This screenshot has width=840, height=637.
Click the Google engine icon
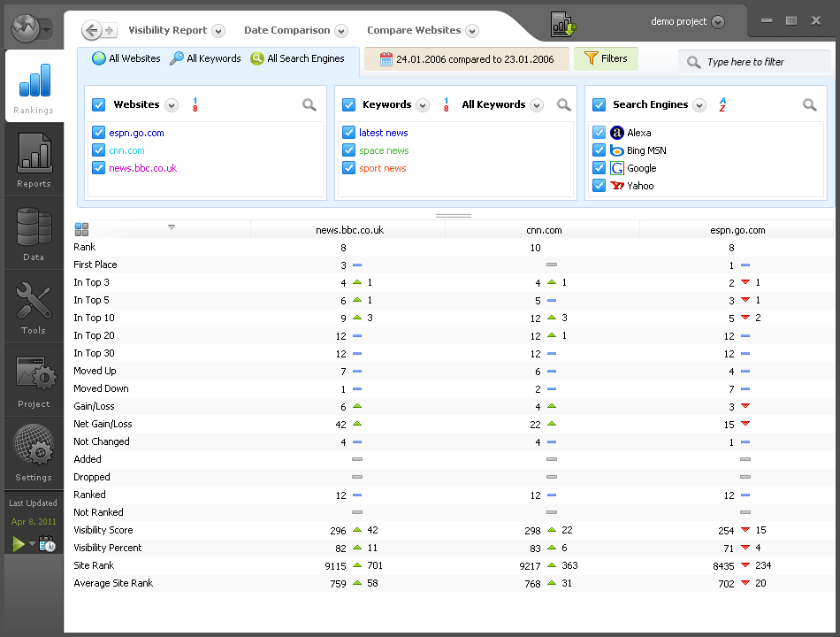click(617, 168)
